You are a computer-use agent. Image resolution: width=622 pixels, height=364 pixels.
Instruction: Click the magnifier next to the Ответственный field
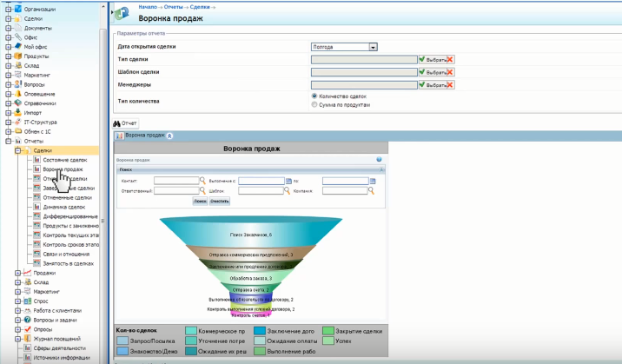pyautogui.click(x=202, y=191)
